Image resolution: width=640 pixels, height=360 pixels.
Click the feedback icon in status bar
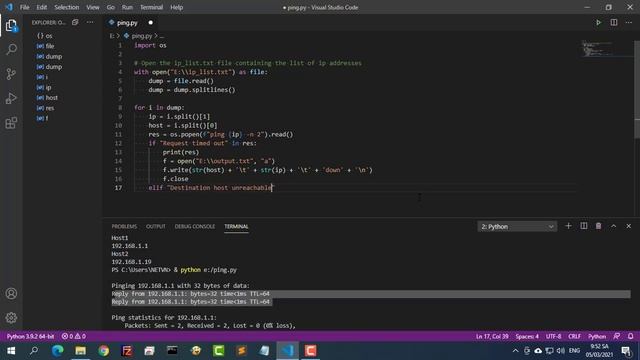pyautogui.click(x=617, y=336)
